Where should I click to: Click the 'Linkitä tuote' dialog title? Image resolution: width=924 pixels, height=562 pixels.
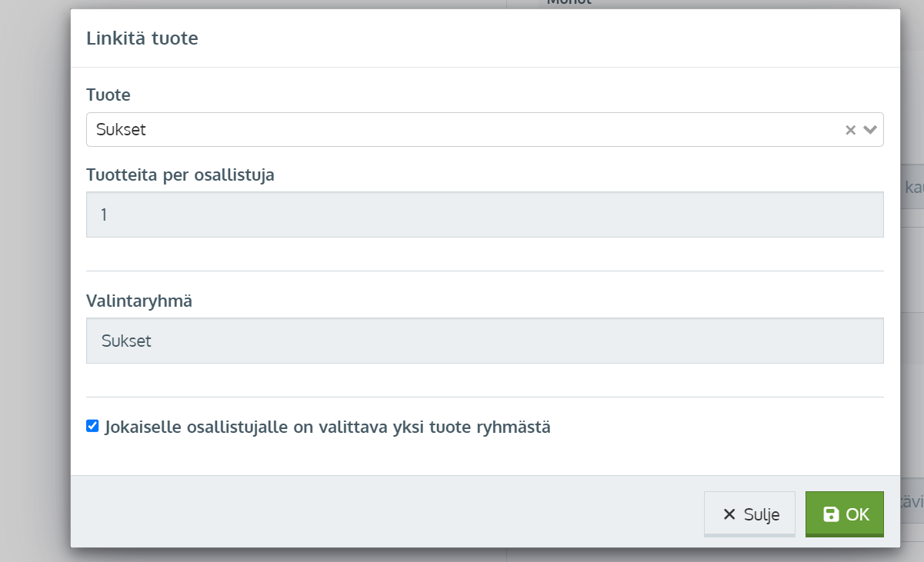tap(142, 38)
